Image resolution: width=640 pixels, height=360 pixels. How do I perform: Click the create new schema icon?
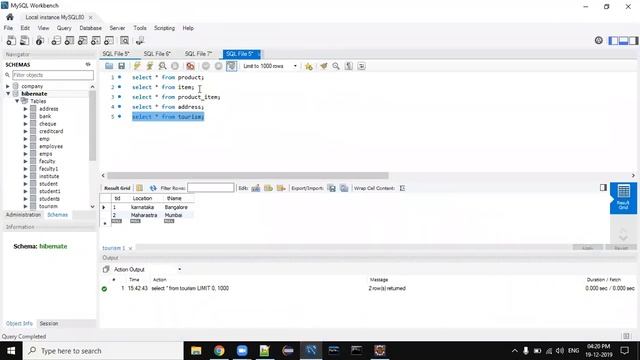click(x=56, y=40)
